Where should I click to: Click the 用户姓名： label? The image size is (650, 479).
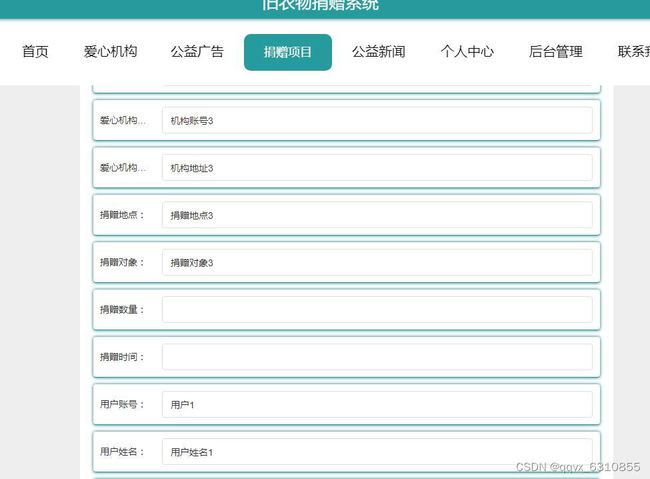click(x=122, y=451)
